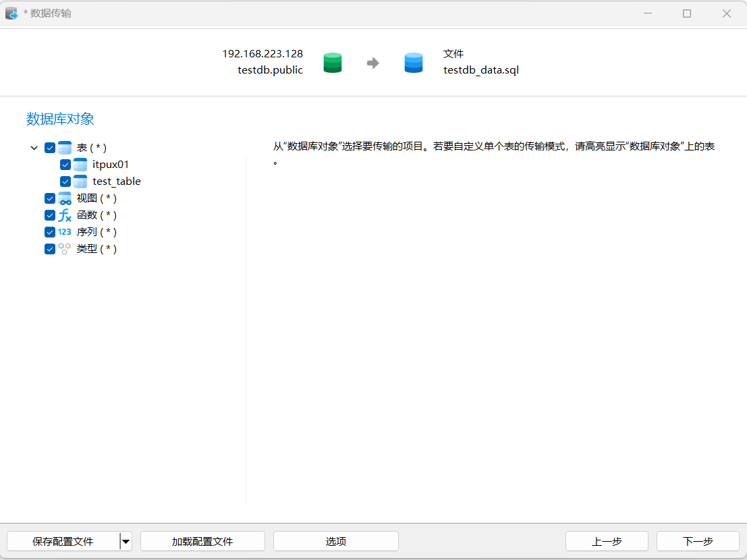Disable the 视图 ( * ) checkbox

coord(50,198)
